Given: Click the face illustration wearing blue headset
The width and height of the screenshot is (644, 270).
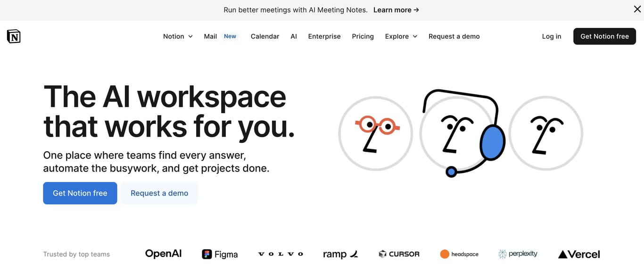Looking at the screenshot, I should point(462,133).
